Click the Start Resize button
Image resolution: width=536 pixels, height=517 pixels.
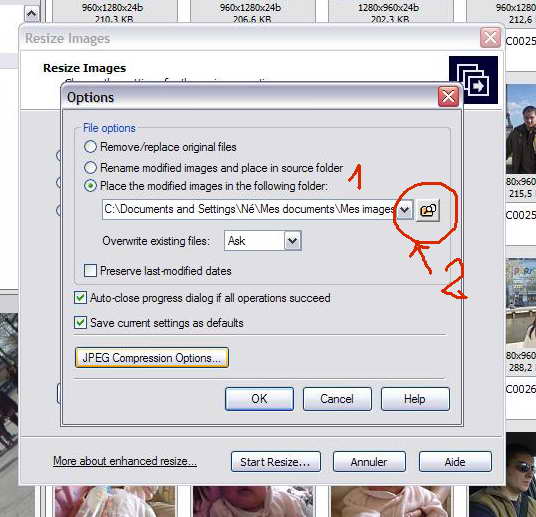coord(276,462)
